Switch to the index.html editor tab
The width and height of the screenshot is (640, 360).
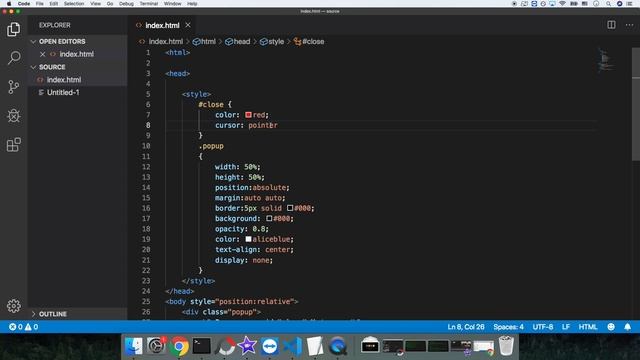coord(162,25)
